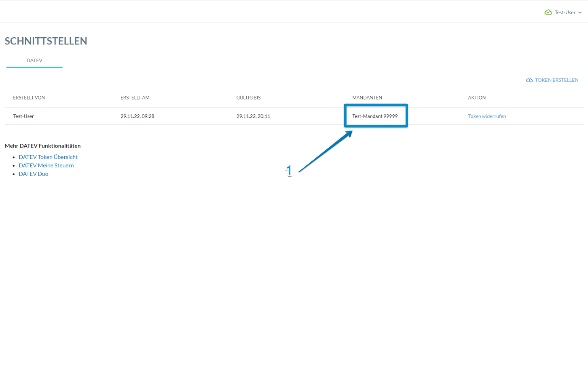Click the AKTION column header
Image resolution: width=588 pixels, height=372 pixels.
point(477,98)
